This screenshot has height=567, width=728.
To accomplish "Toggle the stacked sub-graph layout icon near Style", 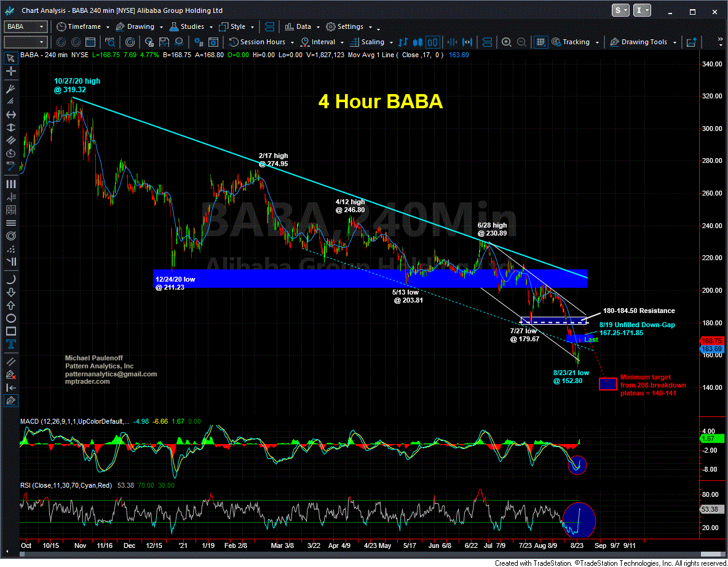I will pyautogui.click(x=269, y=27).
